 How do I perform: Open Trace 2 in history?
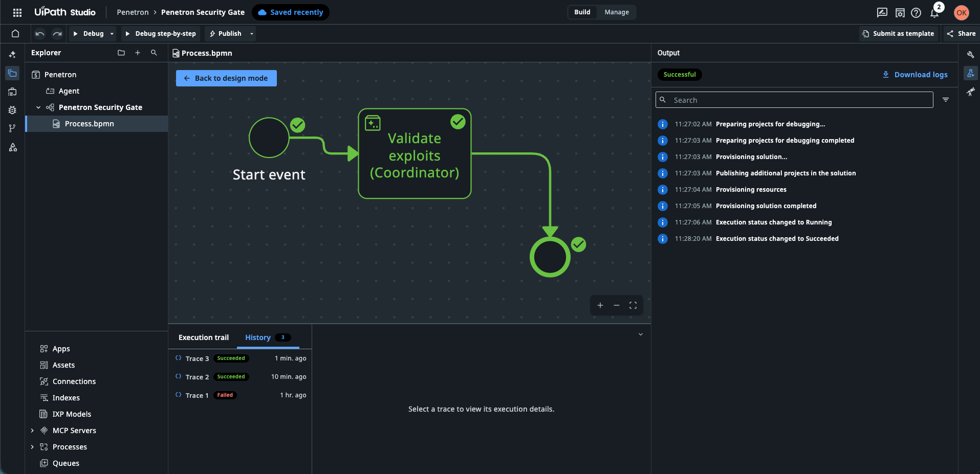pyautogui.click(x=241, y=377)
